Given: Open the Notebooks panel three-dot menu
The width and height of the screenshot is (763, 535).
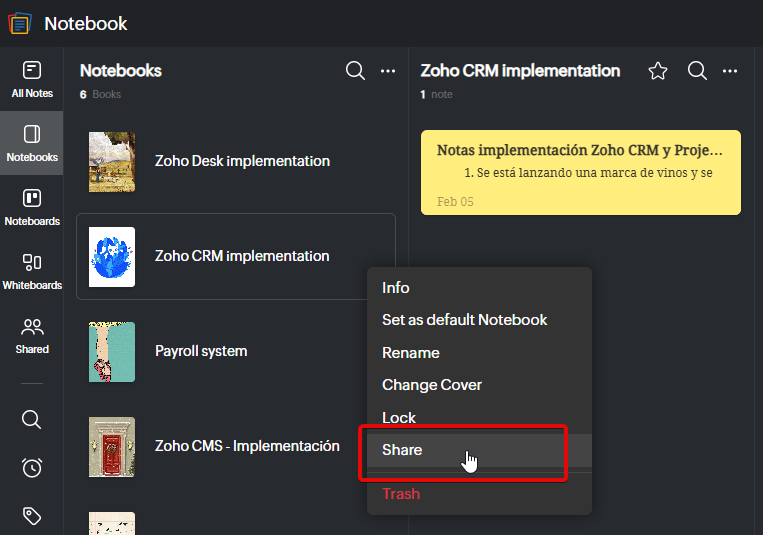Looking at the screenshot, I should click(x=388, y=71).
